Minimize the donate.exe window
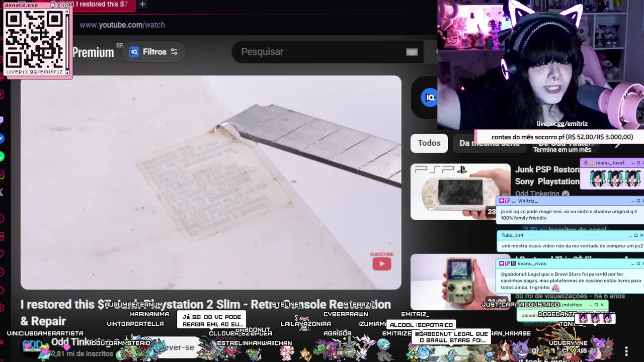 point(52,5)
